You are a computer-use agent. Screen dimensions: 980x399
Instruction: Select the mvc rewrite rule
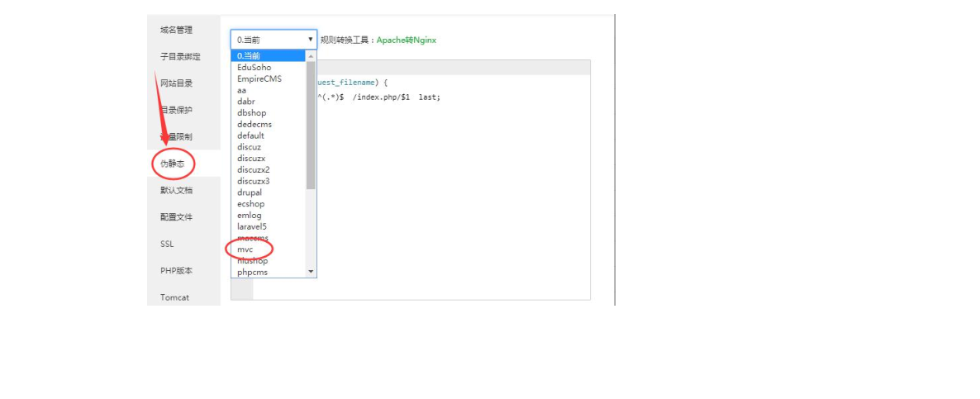269,249
